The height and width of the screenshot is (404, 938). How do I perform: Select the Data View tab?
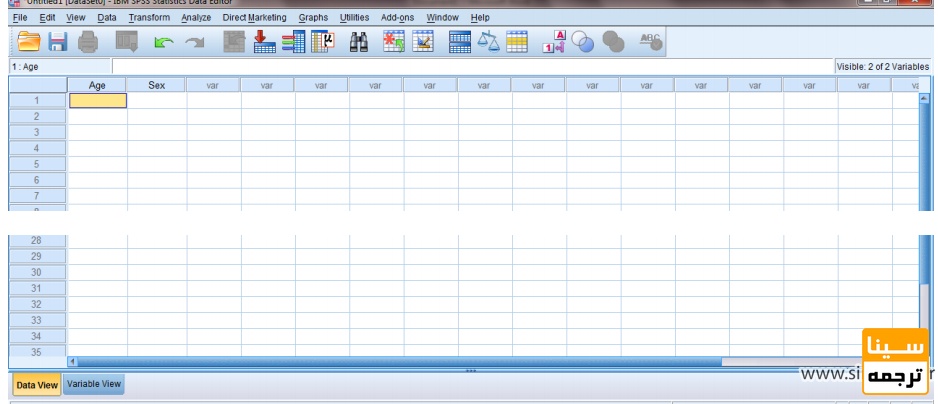(37, 385)
